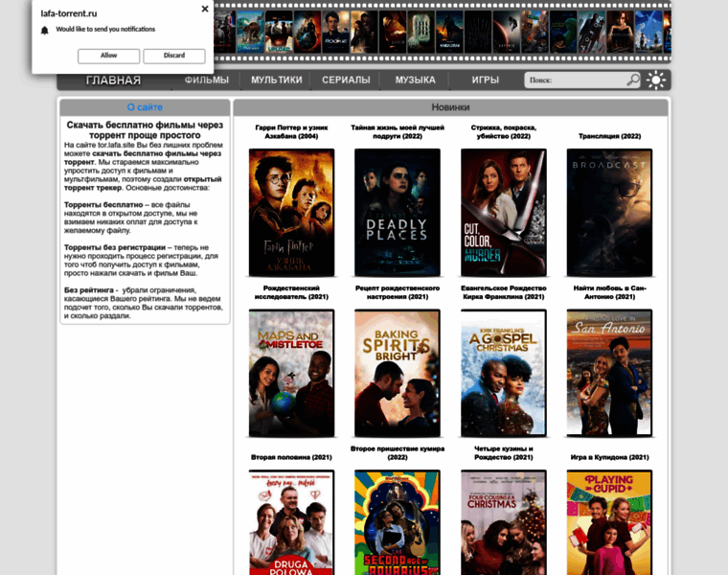Click title Стрижка, покраска, убийство (2022)

pyautogui.click(x=504, y=132)
